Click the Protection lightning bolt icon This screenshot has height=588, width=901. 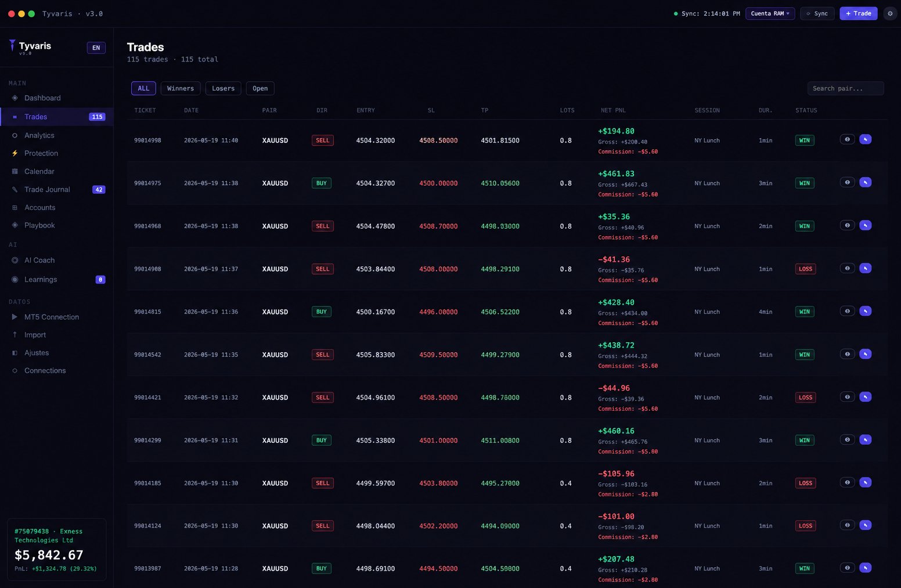pos(15,153)
